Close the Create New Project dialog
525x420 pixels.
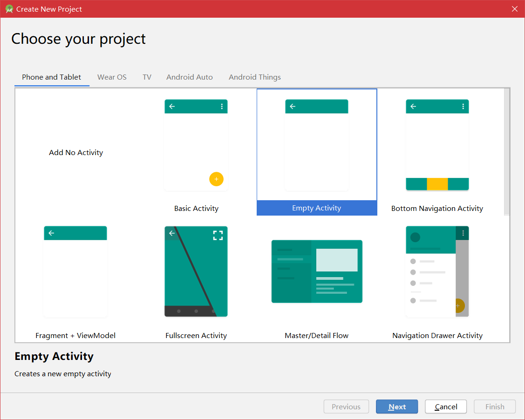515,9
